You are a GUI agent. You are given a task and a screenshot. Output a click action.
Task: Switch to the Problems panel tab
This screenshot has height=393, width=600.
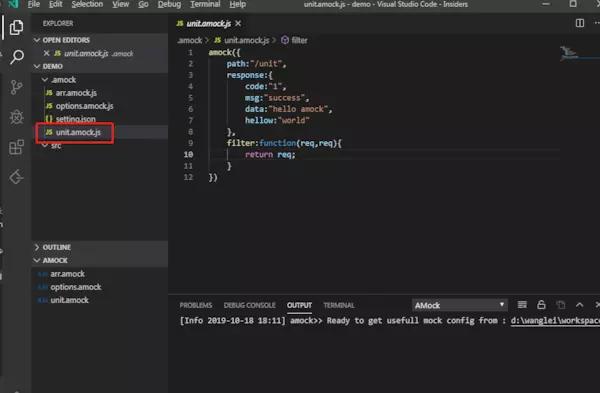(x=196, y=305)
